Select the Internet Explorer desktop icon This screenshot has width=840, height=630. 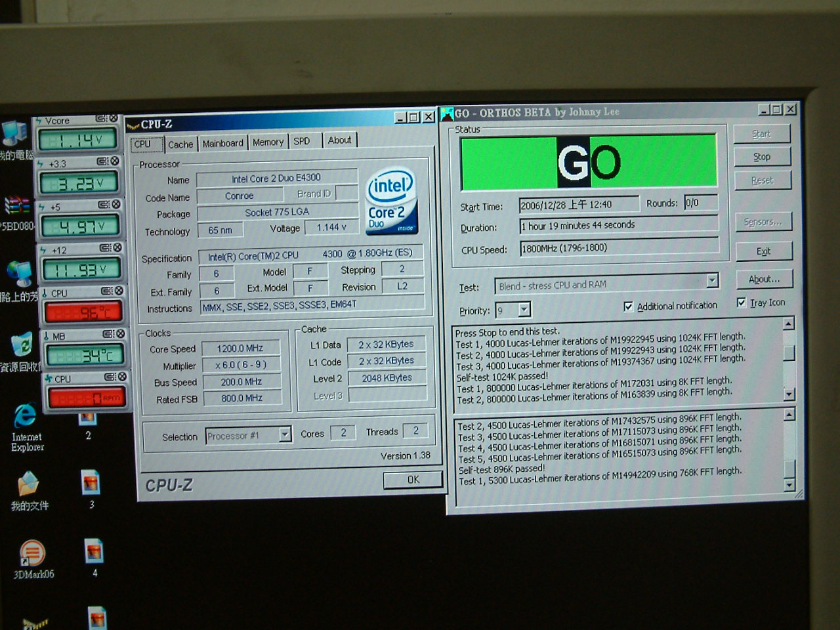(26, 428)
